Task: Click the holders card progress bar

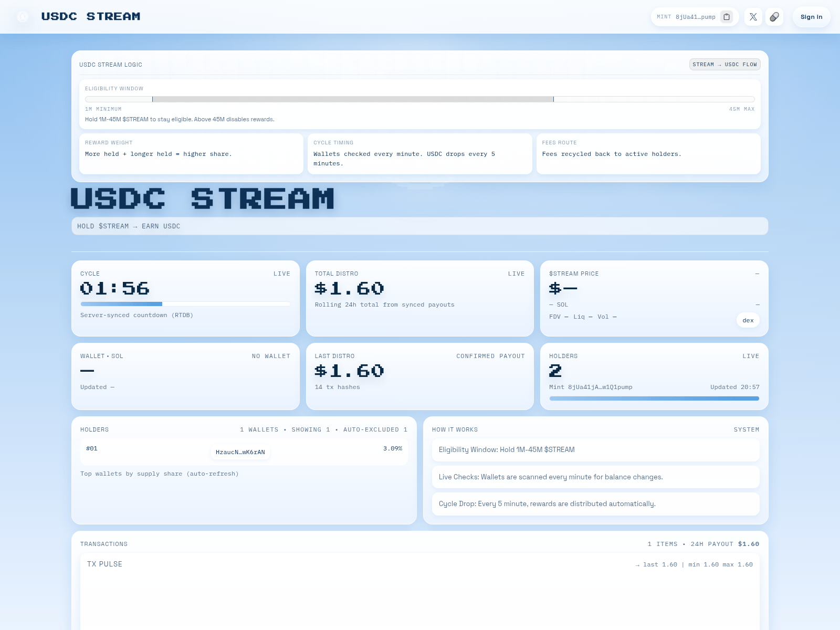Action: coord(654,398)
